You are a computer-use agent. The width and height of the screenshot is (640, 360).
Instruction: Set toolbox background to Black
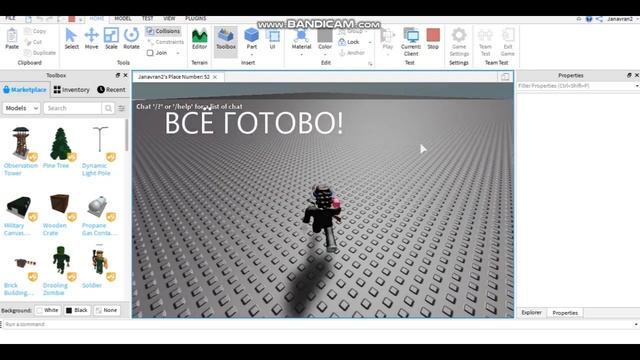77,310
